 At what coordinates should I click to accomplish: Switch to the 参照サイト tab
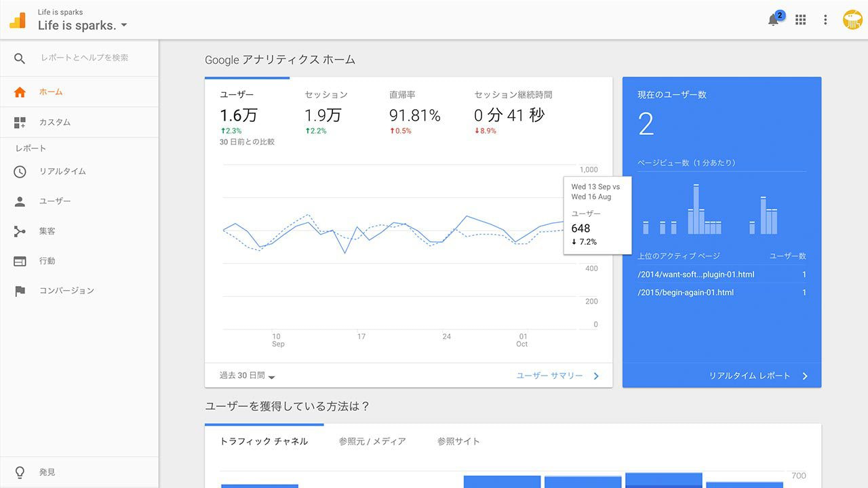[458, 441]
